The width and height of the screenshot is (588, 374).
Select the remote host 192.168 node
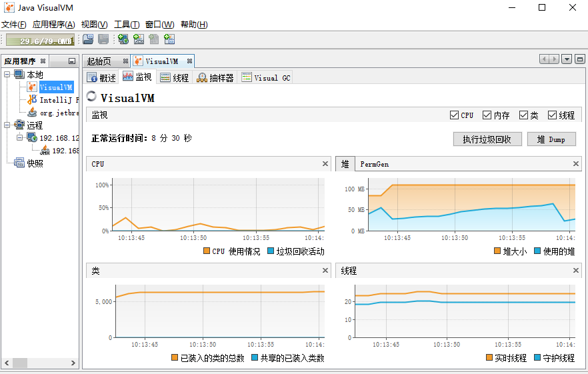(x=59, y=138)
